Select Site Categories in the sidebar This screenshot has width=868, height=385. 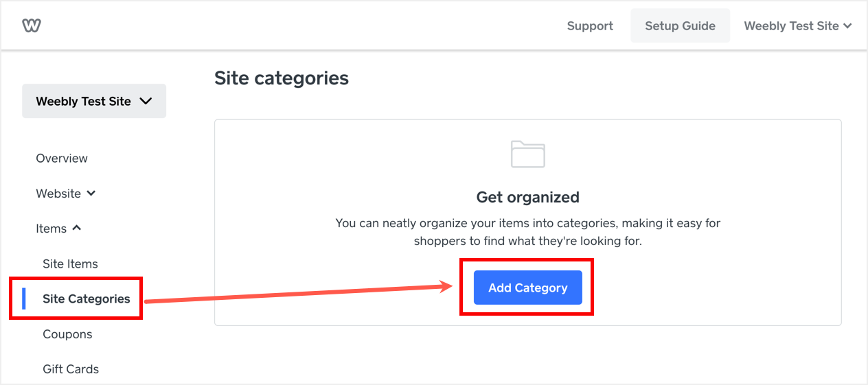[x=86, y=299]
